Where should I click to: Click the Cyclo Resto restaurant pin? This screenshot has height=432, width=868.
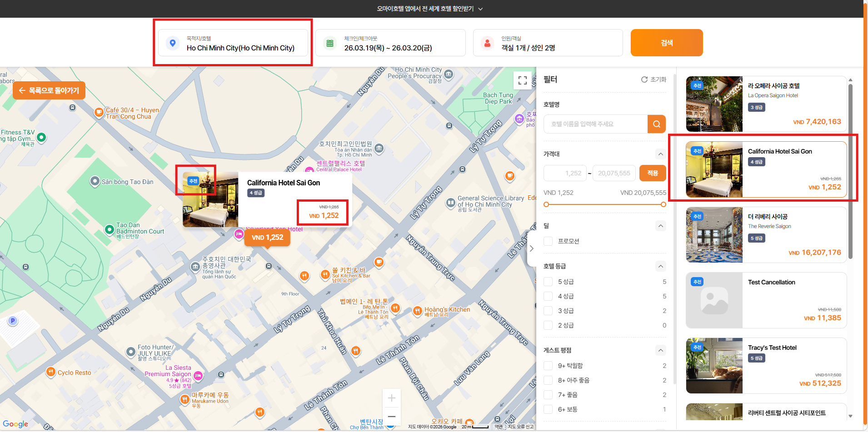coord(50,372)
